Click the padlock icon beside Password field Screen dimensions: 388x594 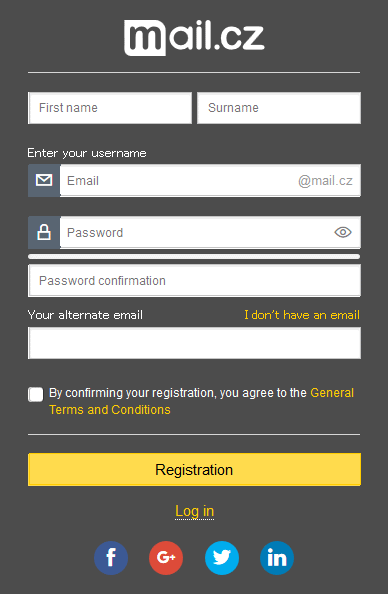pos(44,232)
